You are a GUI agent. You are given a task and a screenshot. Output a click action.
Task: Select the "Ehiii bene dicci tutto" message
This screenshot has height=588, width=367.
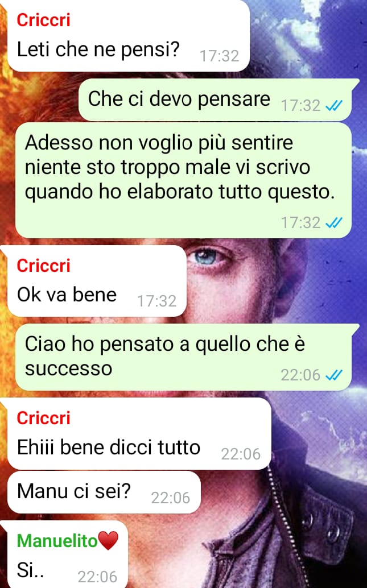[139, 433]
